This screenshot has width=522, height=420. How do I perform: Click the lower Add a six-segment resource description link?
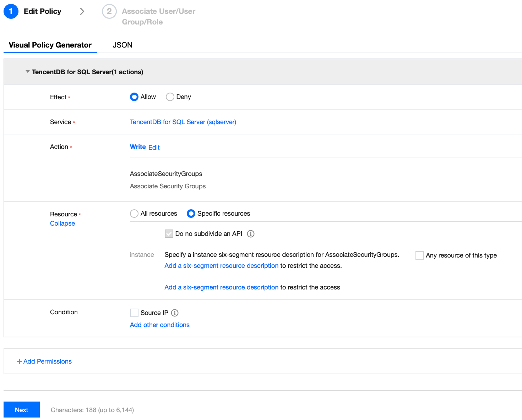222,287
